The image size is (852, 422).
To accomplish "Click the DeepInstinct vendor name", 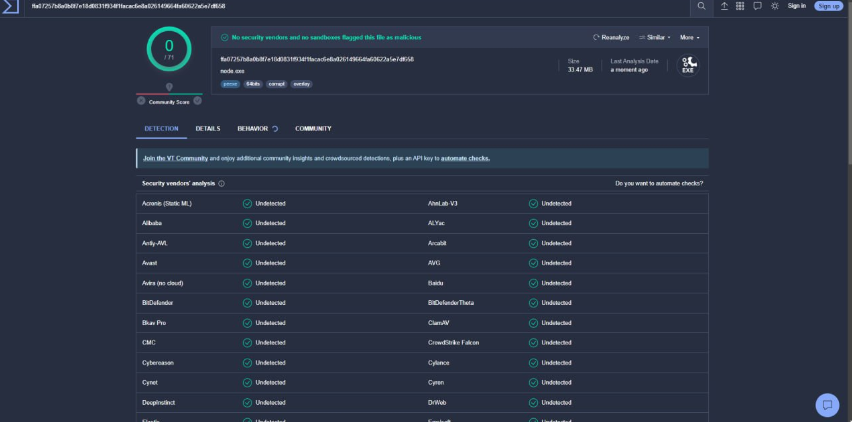I will point(159,402).
